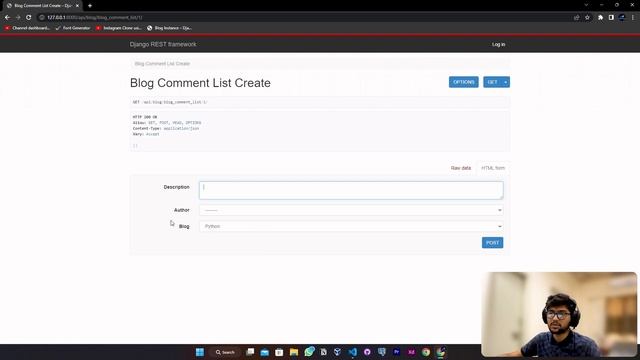Image resolution: width=640 pixels, height=360 pixels.
Task: Click the Content-Type header line
Action: point(166,128)
